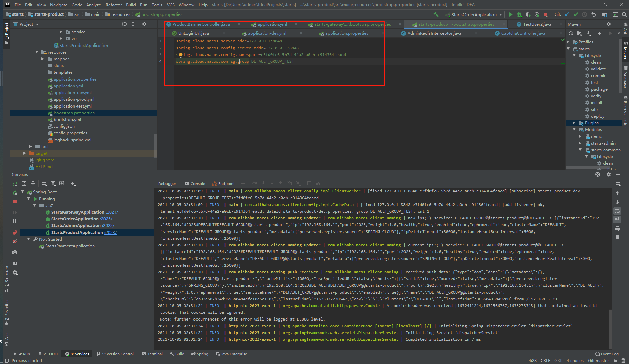Select the compile Maven lifecycle goal
Screen dimensions: 629x364
[x=598, y=75]
